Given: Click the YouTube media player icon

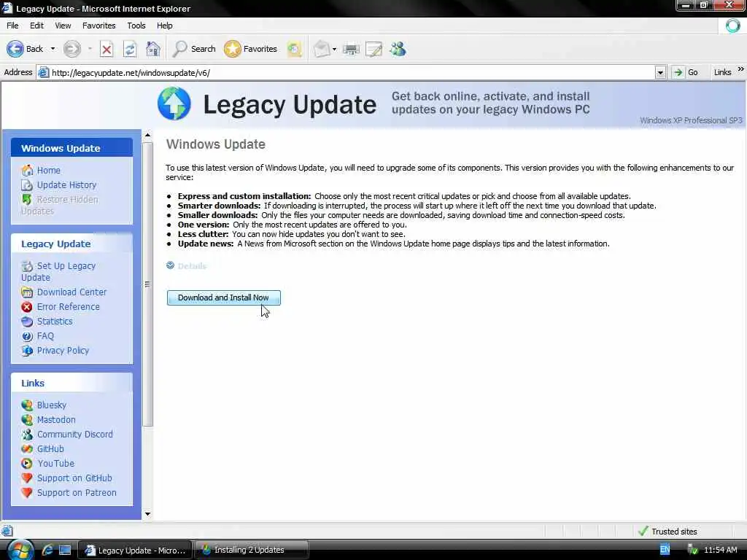Looking at the screenshot, I should click(27, 463).
